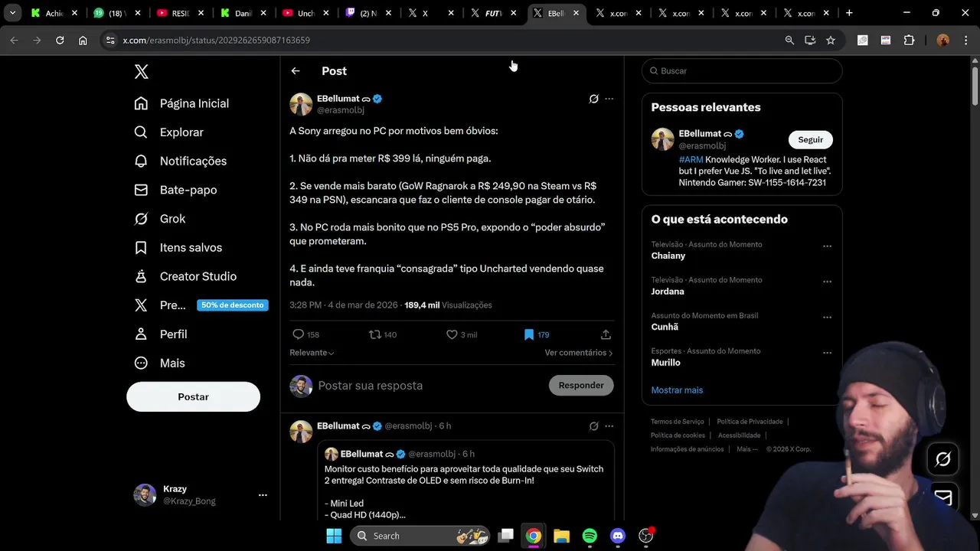Image resolution: width=980 pixels, height=551 pixels.
Task: Like the post with 3 mil likes
Action: 462,334
